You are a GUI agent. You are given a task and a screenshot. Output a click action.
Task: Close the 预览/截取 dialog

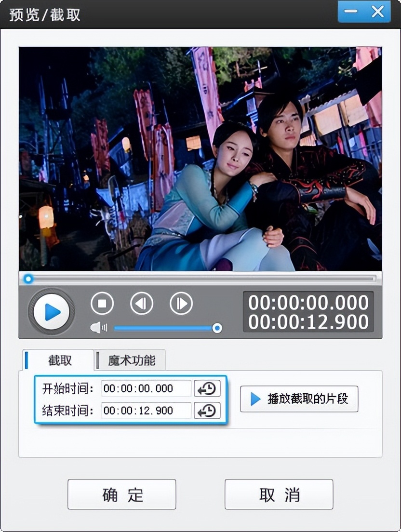(377, 11)
